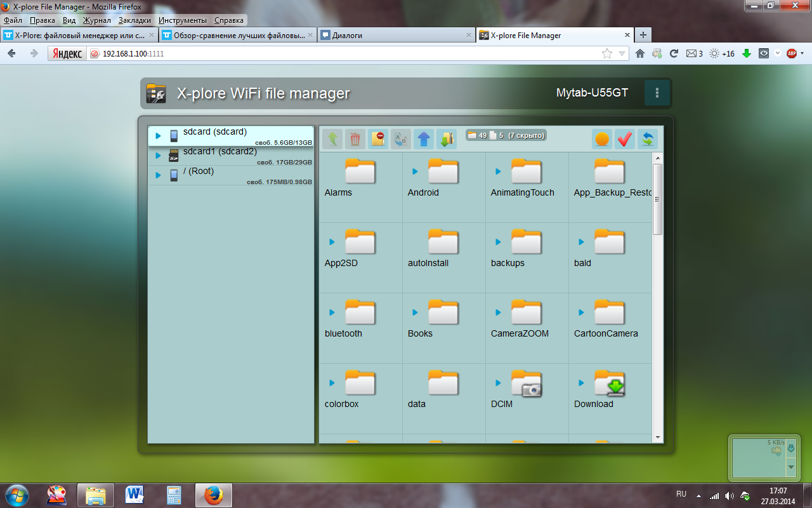Screen dimensions: 812x508
Task: Click the AdBlock Plus ABP icon
Action: coord(792,53)
